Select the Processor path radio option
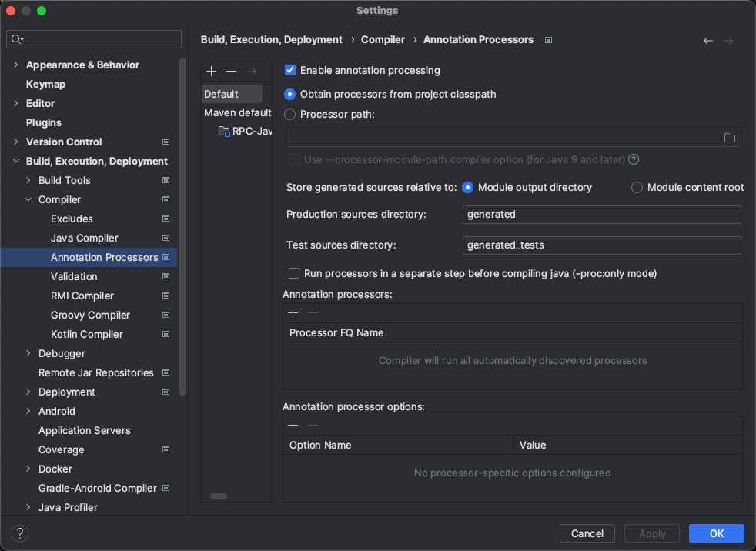This screenshot has width=756, height=551. click(290, 115)
